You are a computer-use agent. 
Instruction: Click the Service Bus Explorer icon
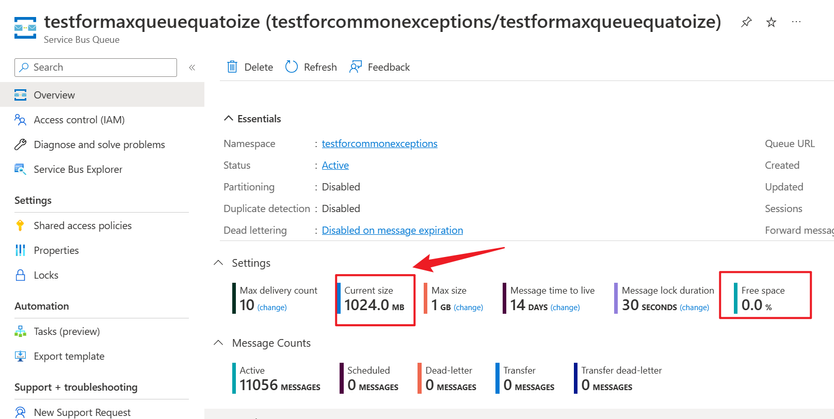pyautogui.click(x=20, y=170)
